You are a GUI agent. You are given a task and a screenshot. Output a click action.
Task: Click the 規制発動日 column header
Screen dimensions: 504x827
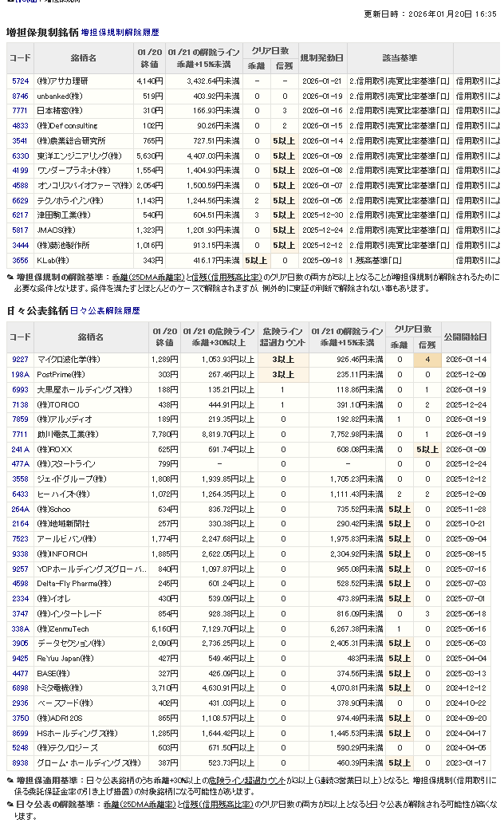[x=322, y=58]
